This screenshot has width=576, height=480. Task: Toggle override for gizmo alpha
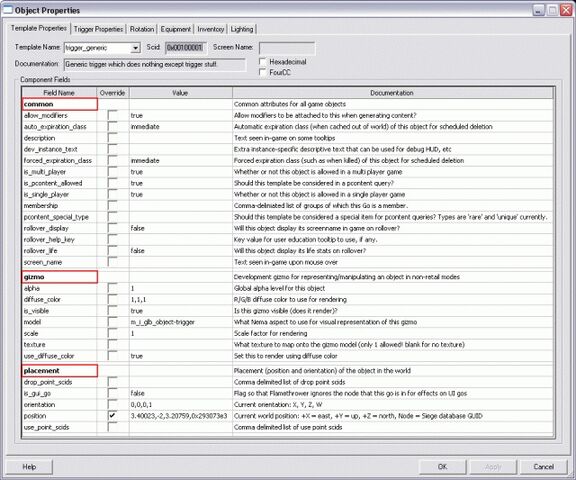pyautogui.click(x=112, y=288)
